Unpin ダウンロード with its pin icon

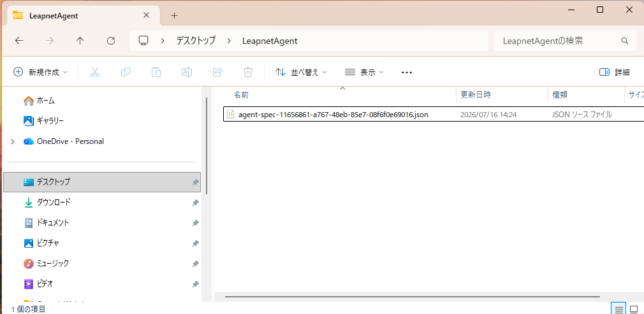tap(196, 203)
